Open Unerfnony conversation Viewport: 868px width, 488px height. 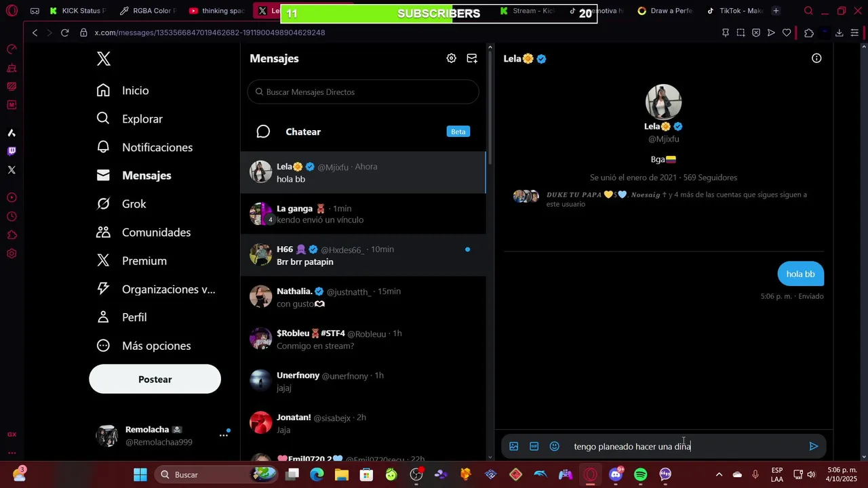[363, 382]
